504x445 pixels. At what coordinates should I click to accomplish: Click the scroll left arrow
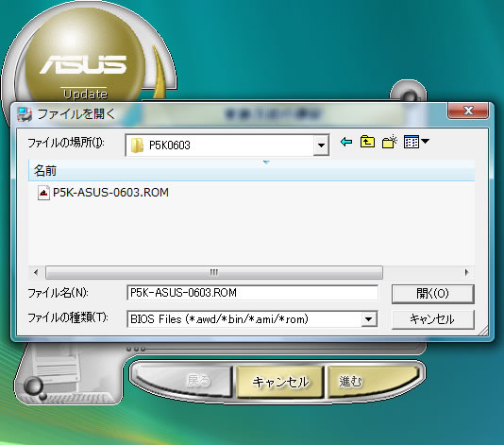(36, 272)
